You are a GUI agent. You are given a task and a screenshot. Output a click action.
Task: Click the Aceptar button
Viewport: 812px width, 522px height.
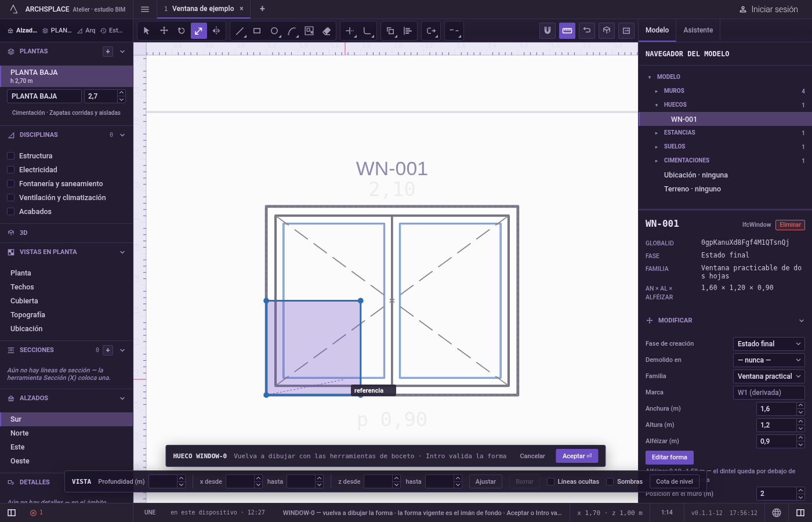[x=577, y=456]
